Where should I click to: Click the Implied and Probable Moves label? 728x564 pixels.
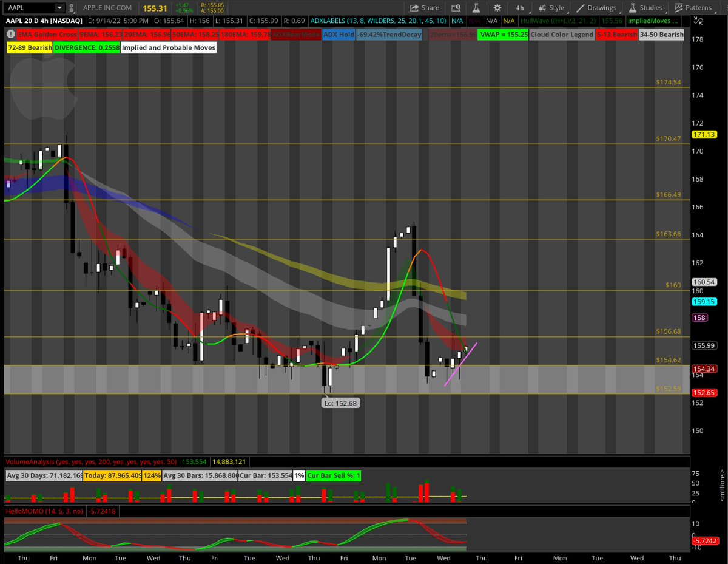point(169,47)
